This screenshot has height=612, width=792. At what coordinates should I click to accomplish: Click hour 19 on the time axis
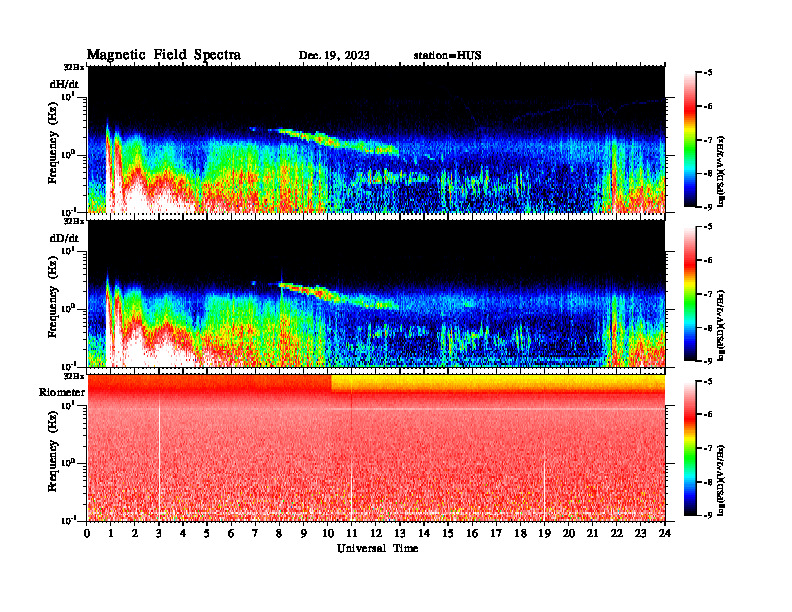click(x=544, y=533)
